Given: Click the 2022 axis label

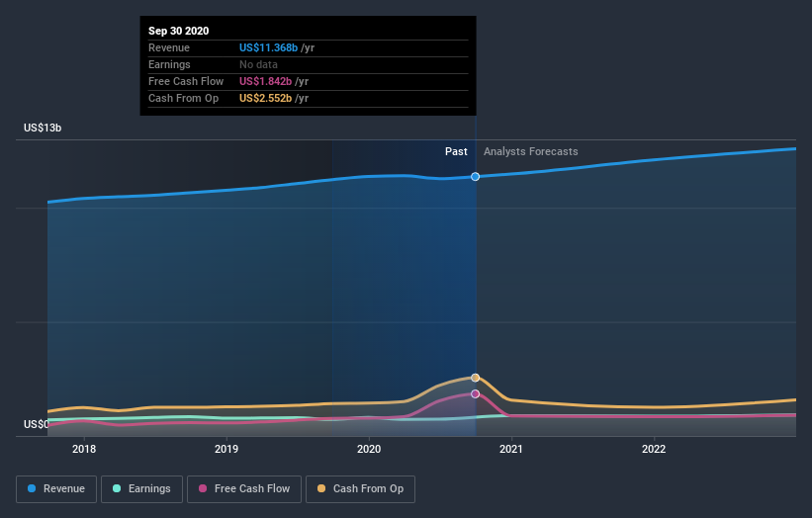Looking at the screenshot, I should 654,449.
